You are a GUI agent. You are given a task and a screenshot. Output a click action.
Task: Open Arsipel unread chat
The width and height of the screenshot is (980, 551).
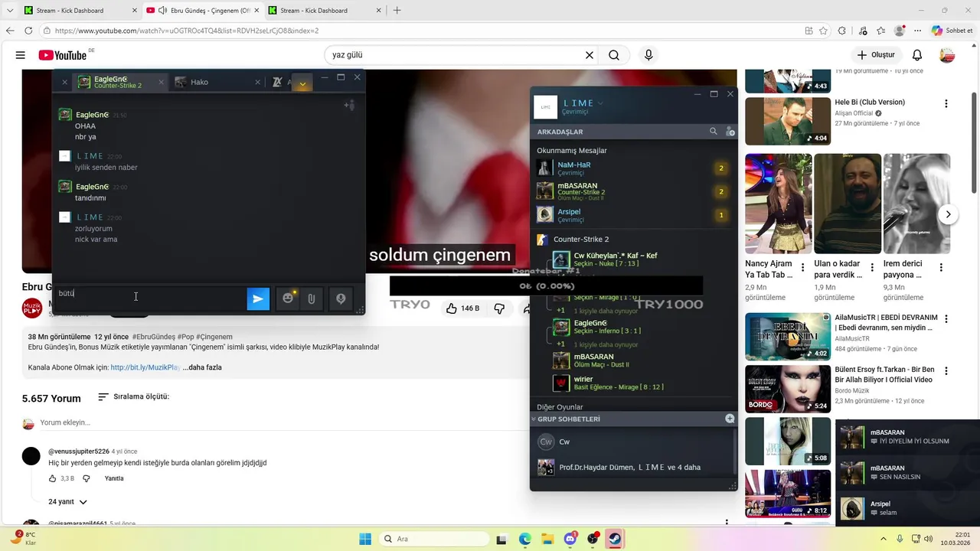coord(632,215)
